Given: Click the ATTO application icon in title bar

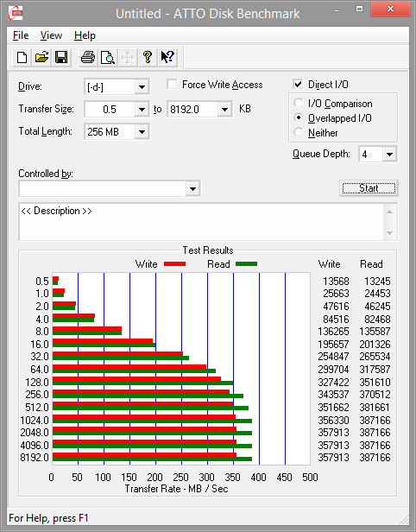Looking at the screenshot, I should pyautogui.click(x=16, y=14).
